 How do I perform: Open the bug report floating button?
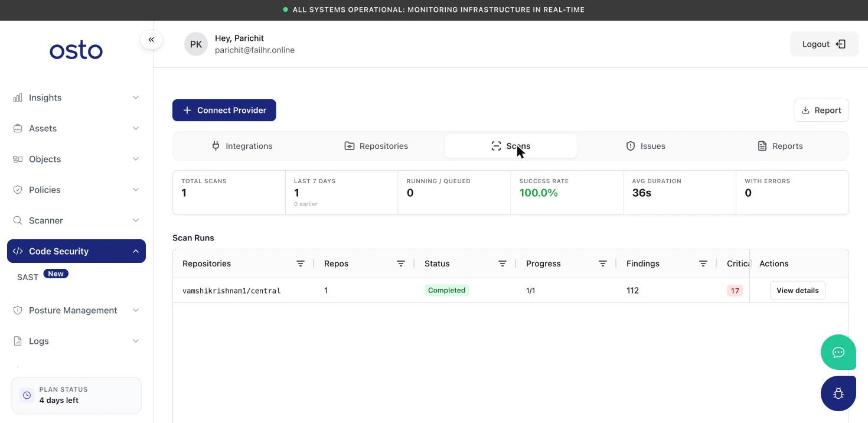click(838, 393)
